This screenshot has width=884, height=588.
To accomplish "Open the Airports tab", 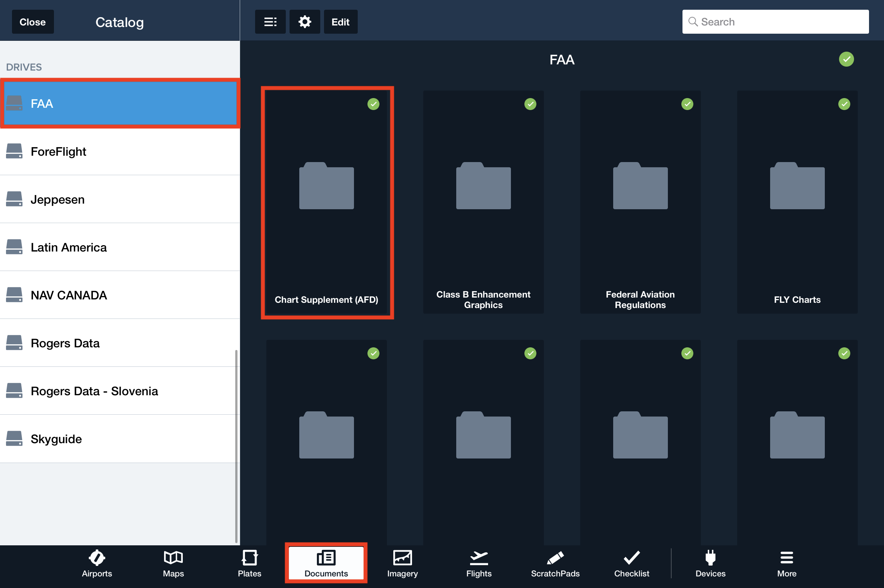I will point(97,563).
